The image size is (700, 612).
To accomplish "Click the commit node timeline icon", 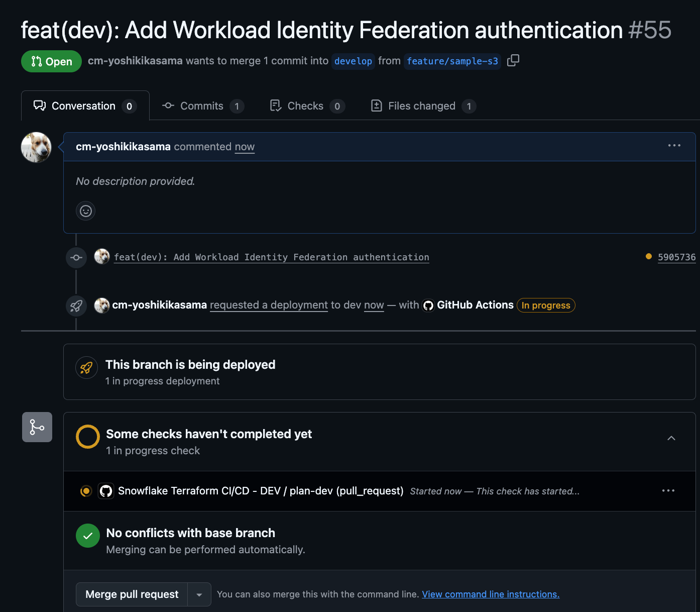I will 76,258.
